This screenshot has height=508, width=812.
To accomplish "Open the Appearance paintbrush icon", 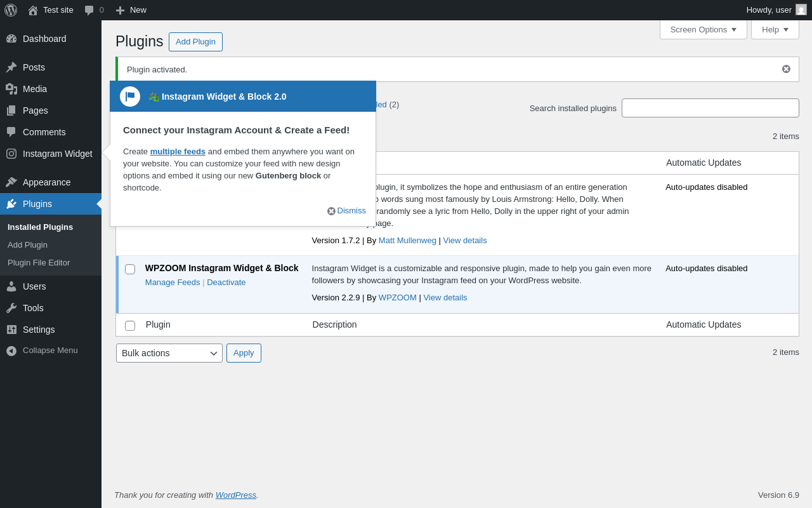I will tap(11, 182).
